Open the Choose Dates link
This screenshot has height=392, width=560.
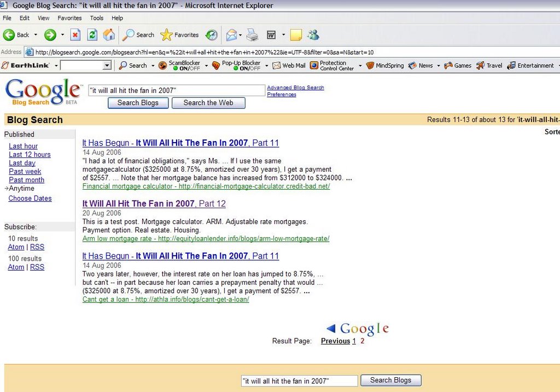(30, 198)
